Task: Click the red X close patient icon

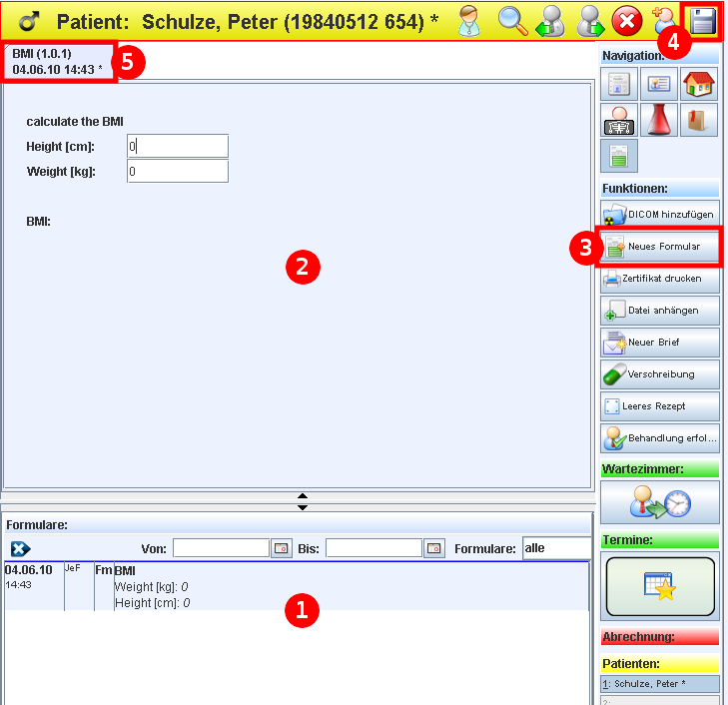Action: point(626,21)
